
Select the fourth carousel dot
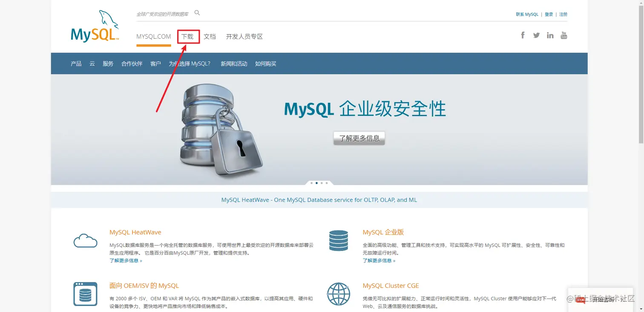327,183
